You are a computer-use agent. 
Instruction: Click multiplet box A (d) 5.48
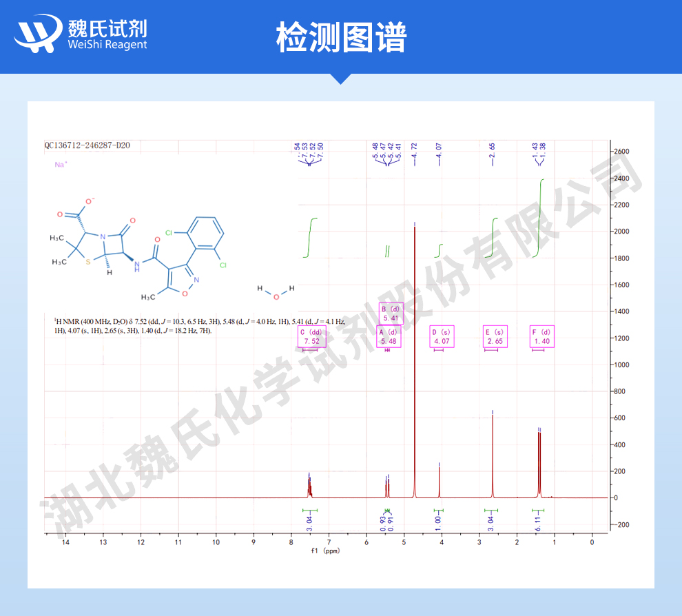pyautogui.click(x=389, y=337)
